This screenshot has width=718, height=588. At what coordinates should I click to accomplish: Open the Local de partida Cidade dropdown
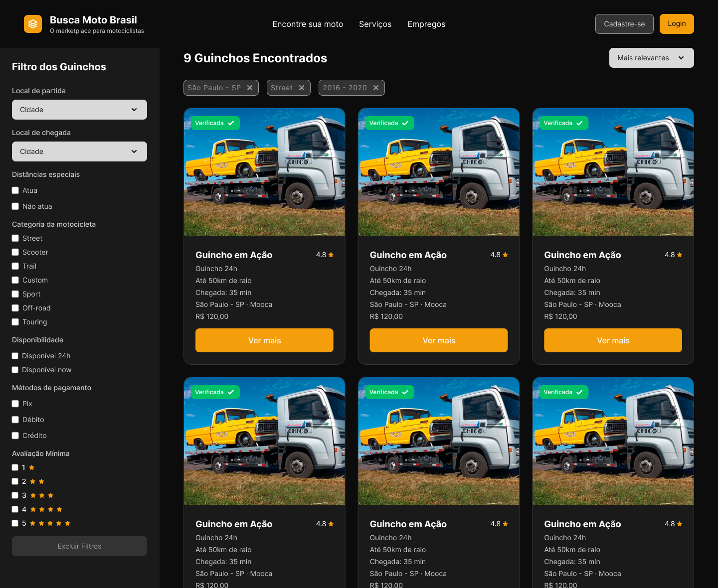pyautogui.click(x=79, y=110)
